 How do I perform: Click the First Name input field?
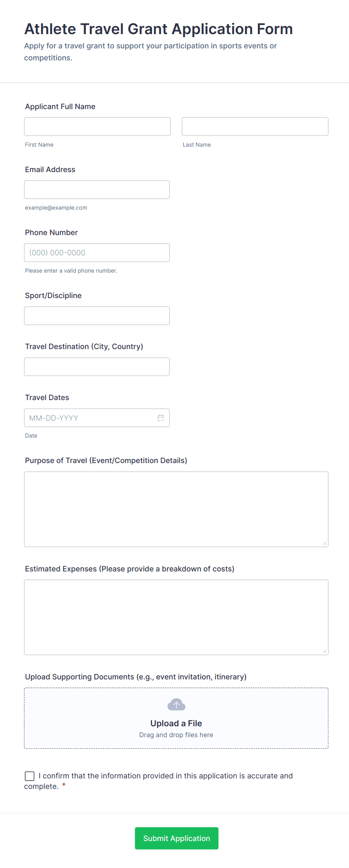pos(97,127)
